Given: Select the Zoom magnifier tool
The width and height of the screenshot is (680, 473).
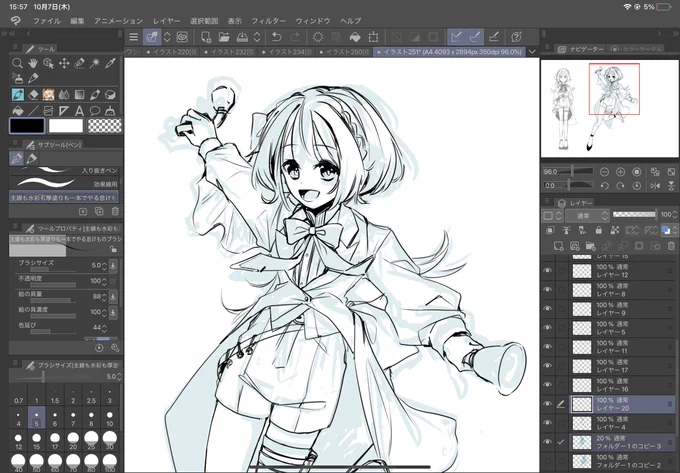Looking at the screenshot, I should point(17,63).
